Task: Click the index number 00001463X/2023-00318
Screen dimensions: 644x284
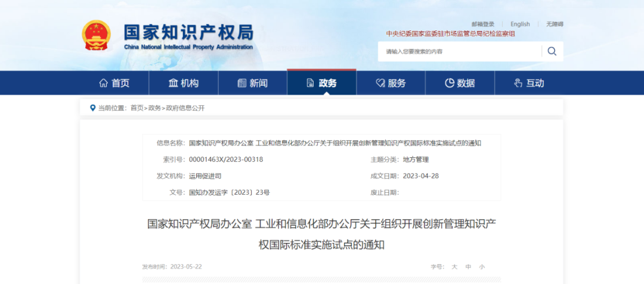Action: [226, 160]
